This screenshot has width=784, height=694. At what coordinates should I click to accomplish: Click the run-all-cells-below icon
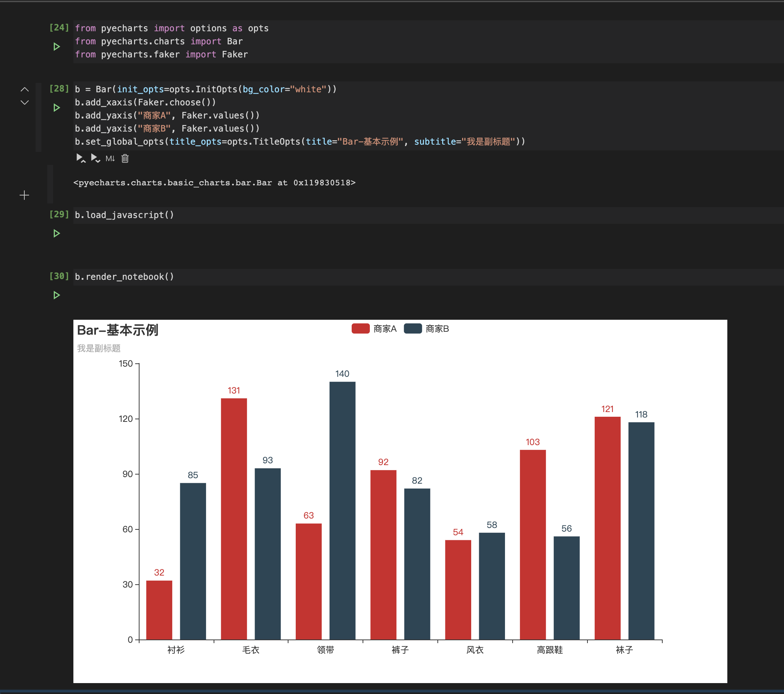click(96, 158)
